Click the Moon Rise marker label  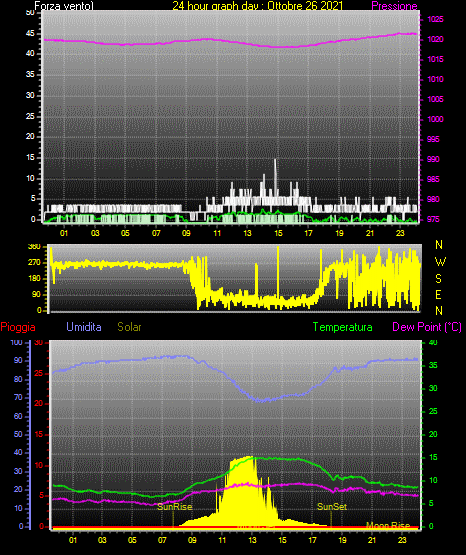tap(388, 525)
